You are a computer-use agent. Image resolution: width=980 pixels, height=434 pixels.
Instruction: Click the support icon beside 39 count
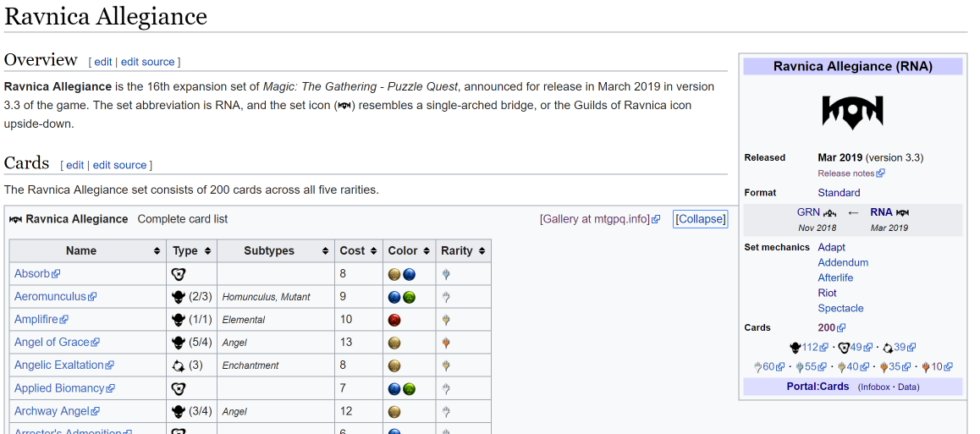coord(888,347)
